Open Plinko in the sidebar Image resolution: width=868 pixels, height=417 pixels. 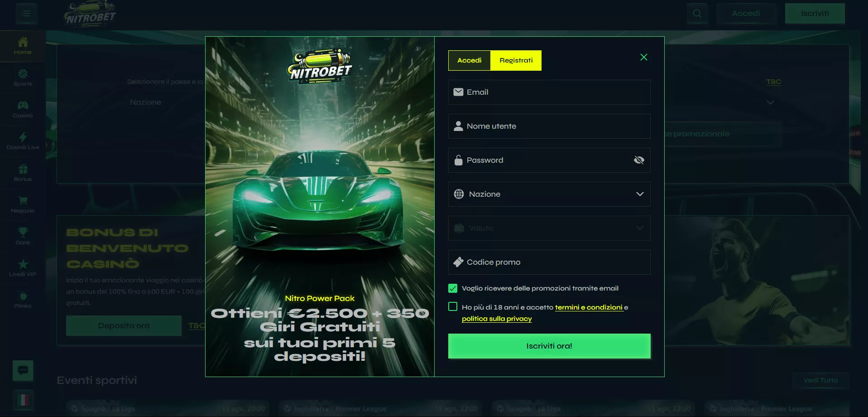click(23, 300)
